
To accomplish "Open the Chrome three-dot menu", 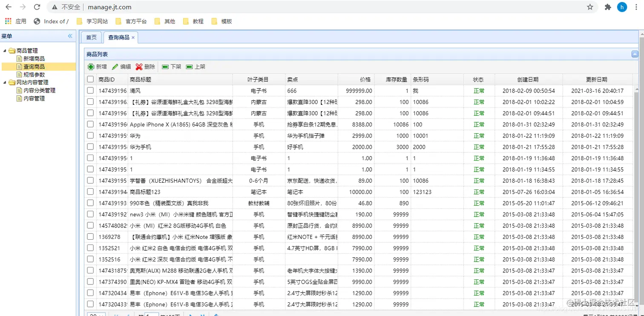I will 637,7.
